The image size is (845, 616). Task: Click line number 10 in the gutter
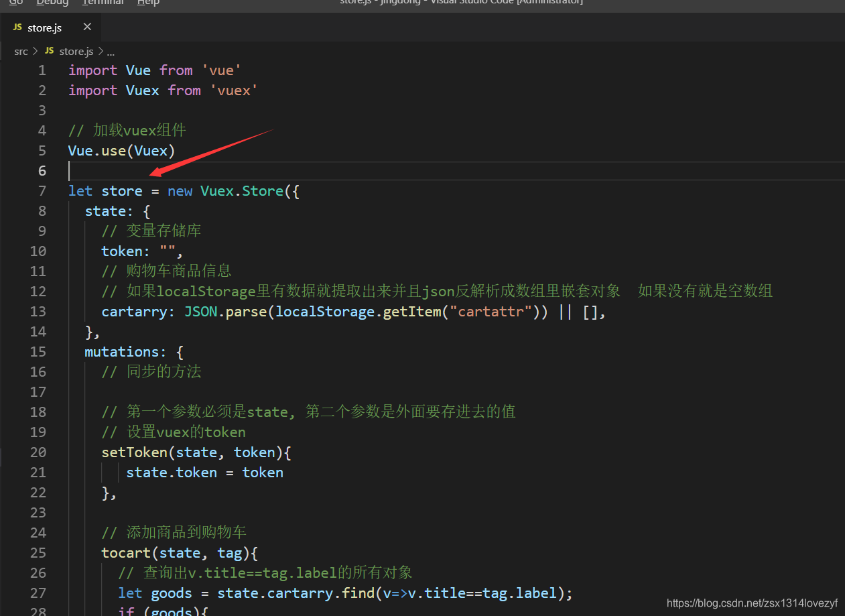coord(38,251)
